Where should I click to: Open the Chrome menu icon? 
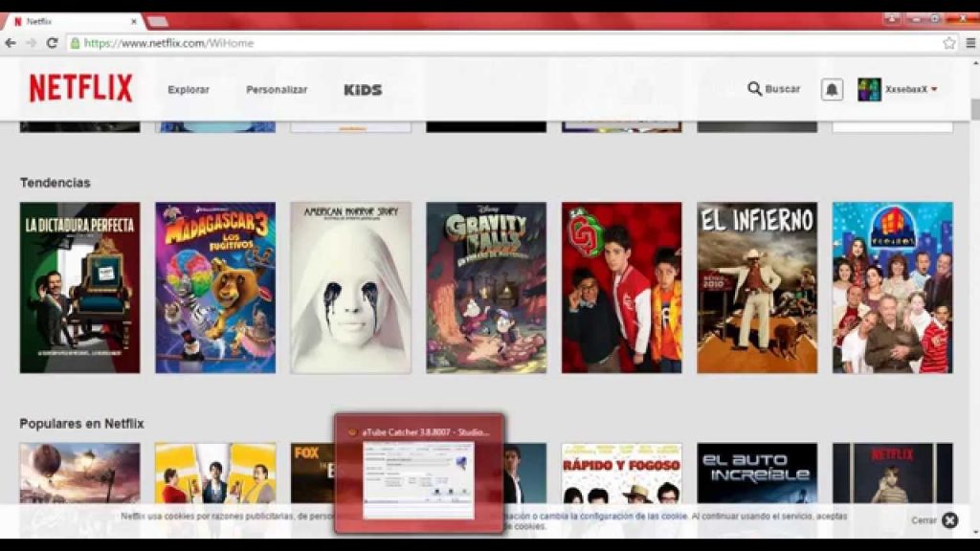[x=970, y=43]
